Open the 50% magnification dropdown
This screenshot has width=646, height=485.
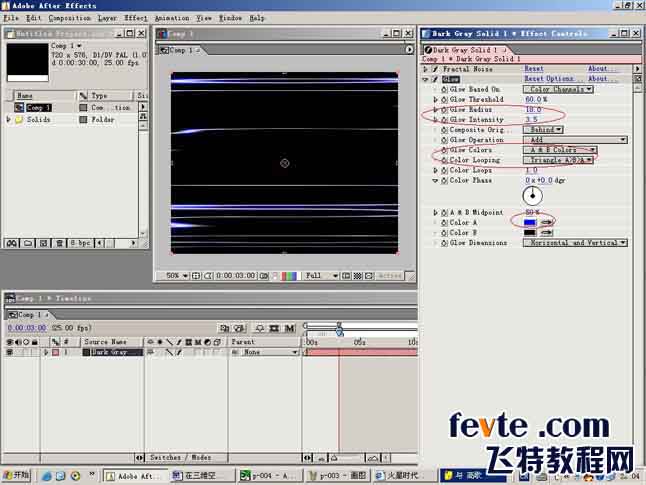tap(177, 276)
